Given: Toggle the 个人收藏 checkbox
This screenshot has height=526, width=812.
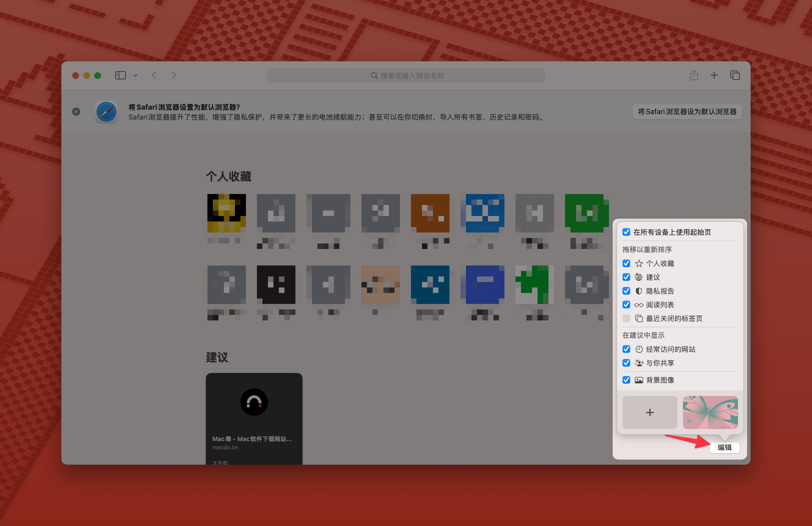Looking at the screenshot, I should click(626, 264).
